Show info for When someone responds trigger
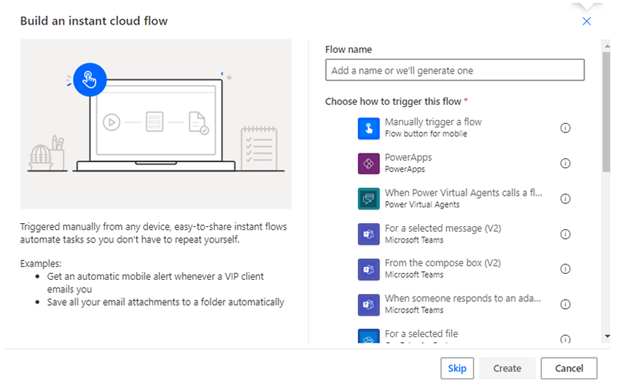Viewport: 624px width, 383px height. click(x=565, y=305)
